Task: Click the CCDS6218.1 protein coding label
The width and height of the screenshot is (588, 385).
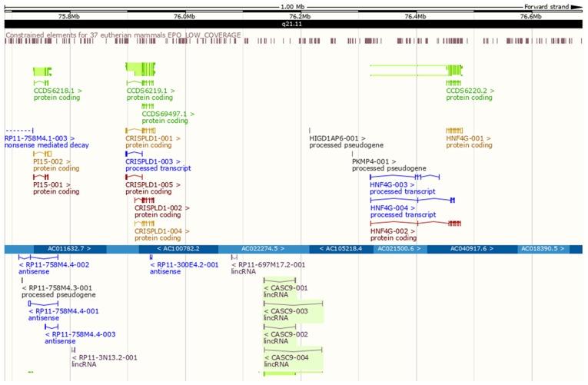Action: (x=56, y=91)
